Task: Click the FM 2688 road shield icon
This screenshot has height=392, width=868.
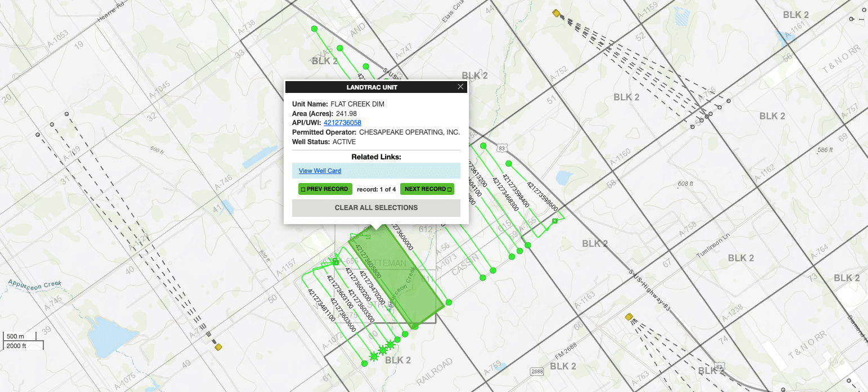Action: click(537, 372)
